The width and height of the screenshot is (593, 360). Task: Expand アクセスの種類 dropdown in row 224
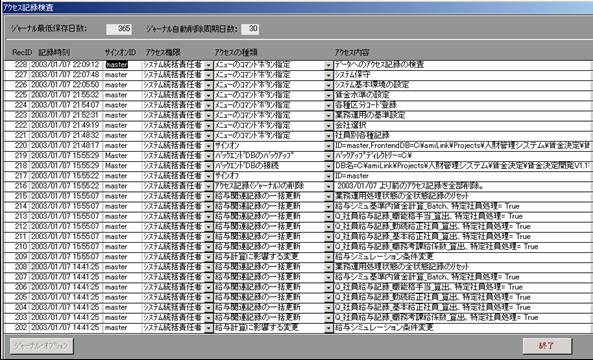point(328,106)
